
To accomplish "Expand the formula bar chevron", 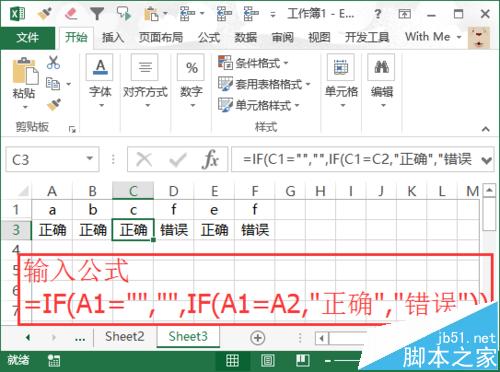I will click(487, 161).
